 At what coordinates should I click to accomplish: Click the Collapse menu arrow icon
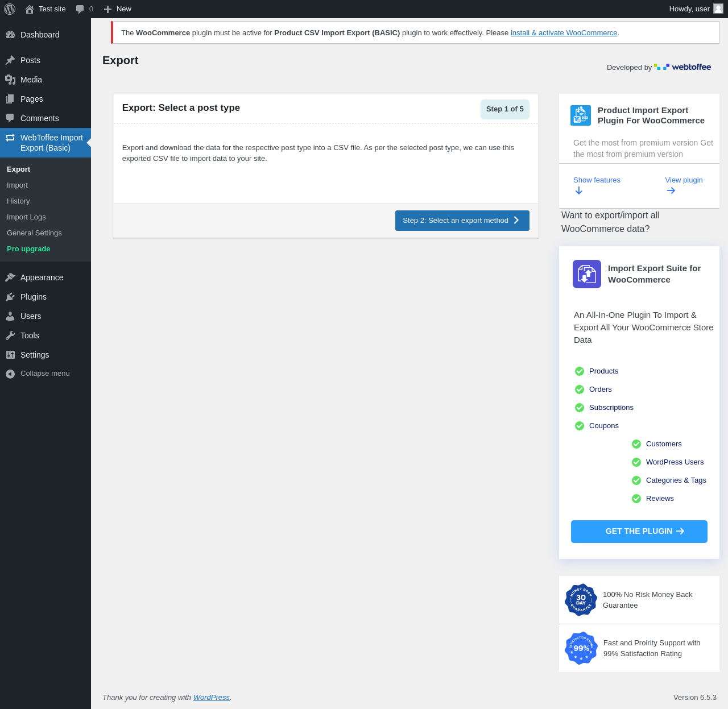[10, 374]
